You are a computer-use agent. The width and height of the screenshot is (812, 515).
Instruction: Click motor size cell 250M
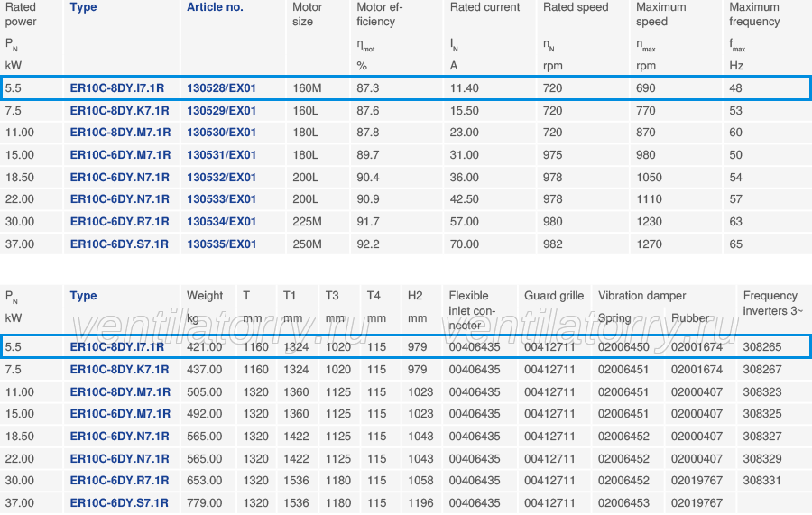pyautogui.click(x=307, y=244)
